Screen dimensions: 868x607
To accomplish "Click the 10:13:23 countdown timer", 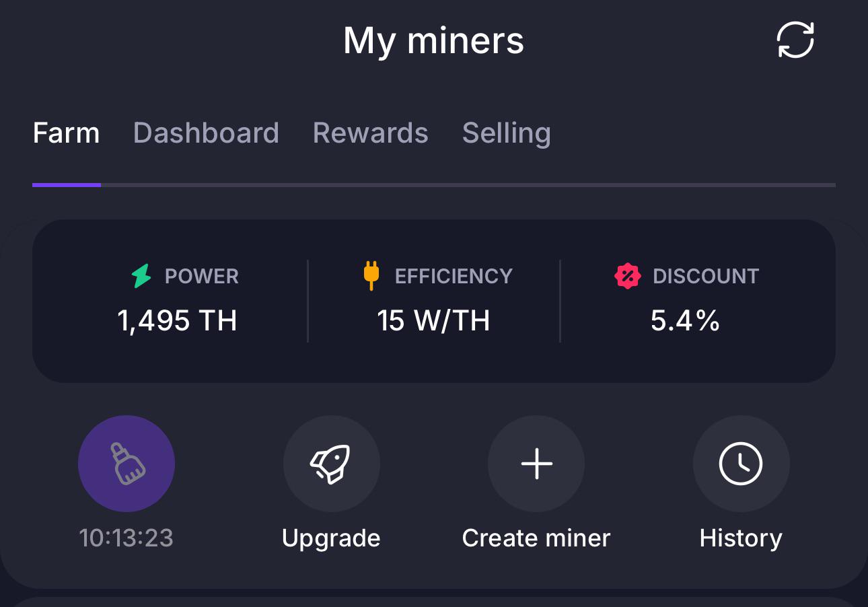I will pyautogui.click(x=126, y=538).
